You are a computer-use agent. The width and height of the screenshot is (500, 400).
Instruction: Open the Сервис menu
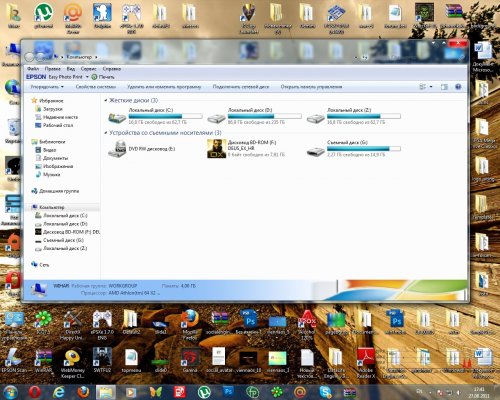(88, 69)
